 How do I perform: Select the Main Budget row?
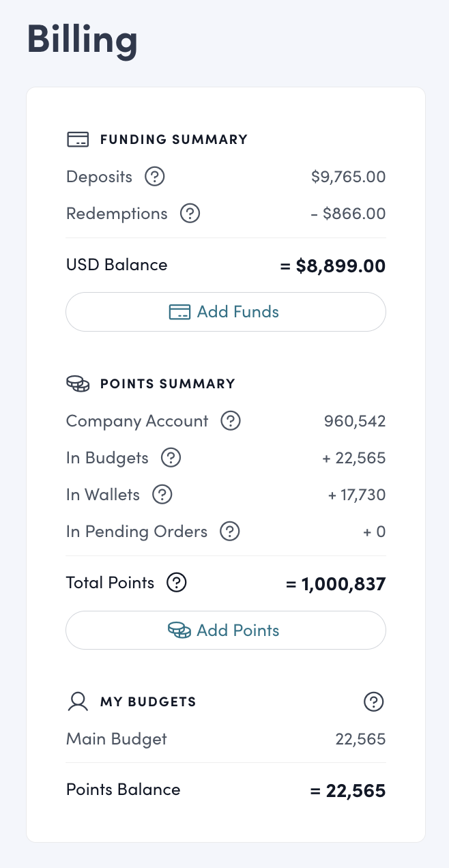225,738
